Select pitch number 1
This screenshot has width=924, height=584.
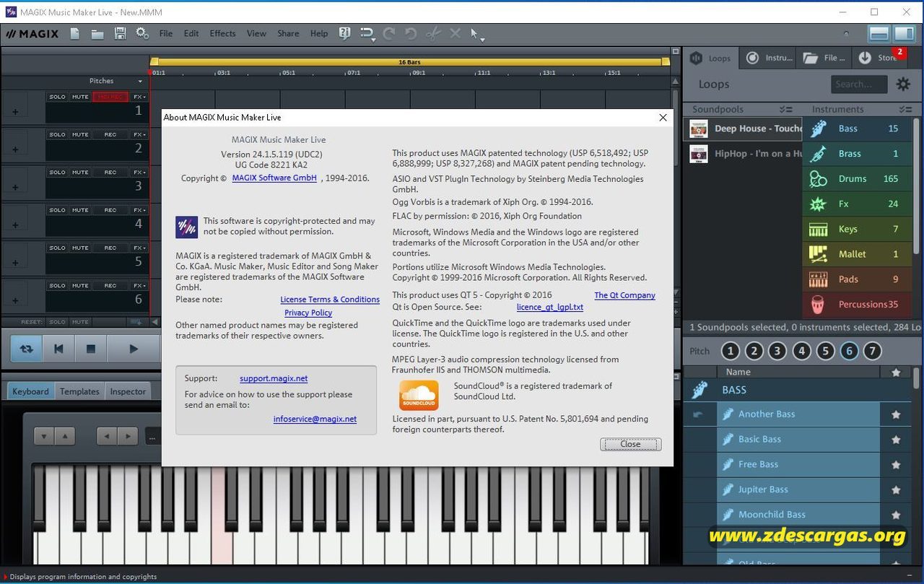click(731, 352)
